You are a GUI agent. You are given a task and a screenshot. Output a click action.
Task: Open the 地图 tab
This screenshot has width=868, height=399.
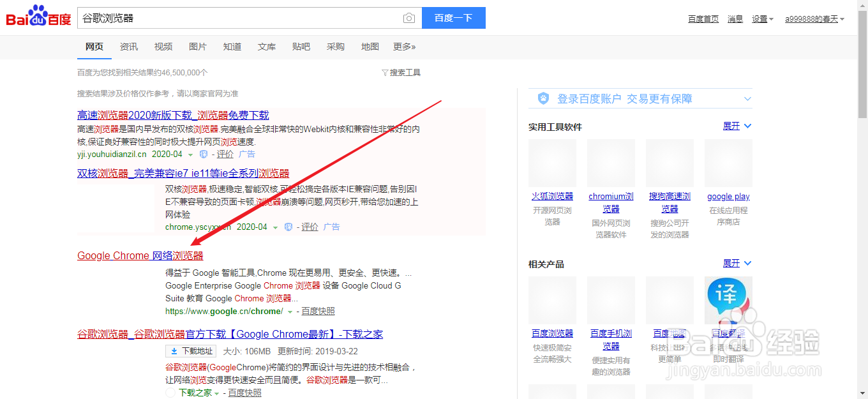[370, 47]
